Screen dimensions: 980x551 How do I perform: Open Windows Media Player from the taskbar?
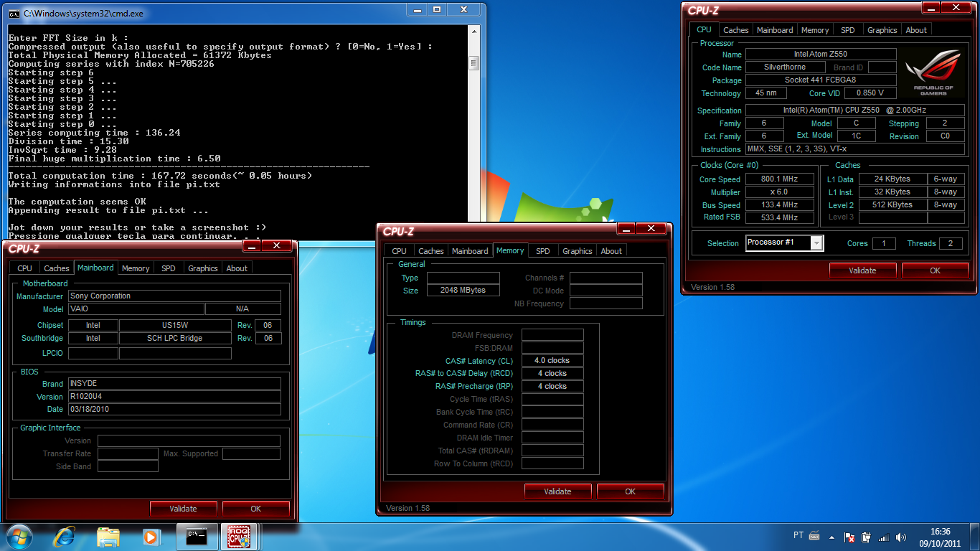(x=151, y=536)
